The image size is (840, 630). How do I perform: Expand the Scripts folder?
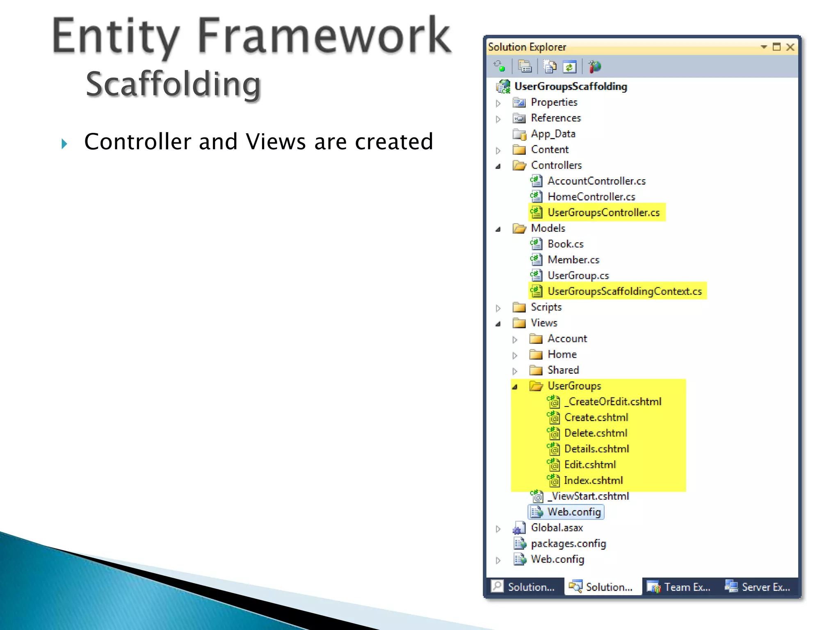pyautogui.click(x=498, y=308)
